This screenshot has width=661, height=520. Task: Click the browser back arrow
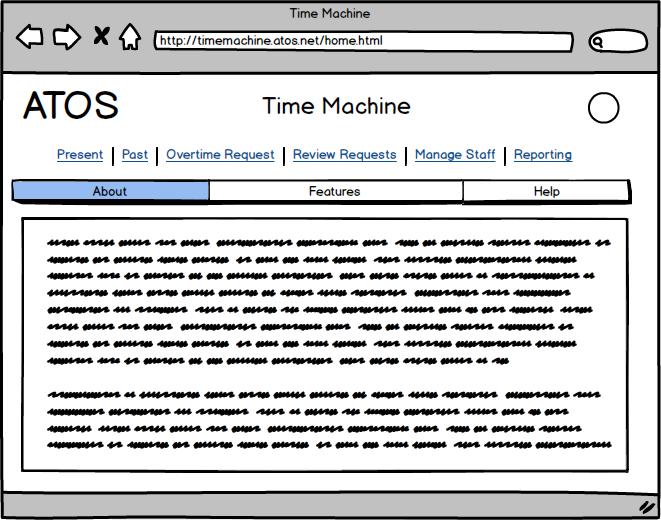point(30,38)
